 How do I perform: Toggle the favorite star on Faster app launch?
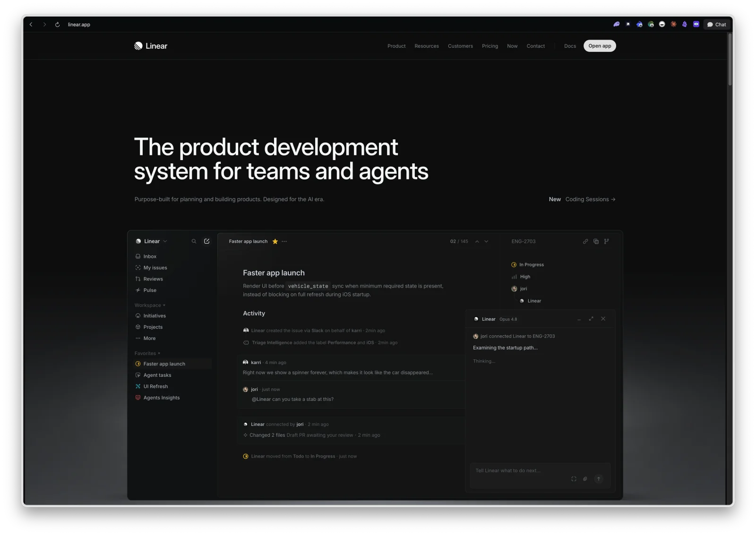click(275, 241)
